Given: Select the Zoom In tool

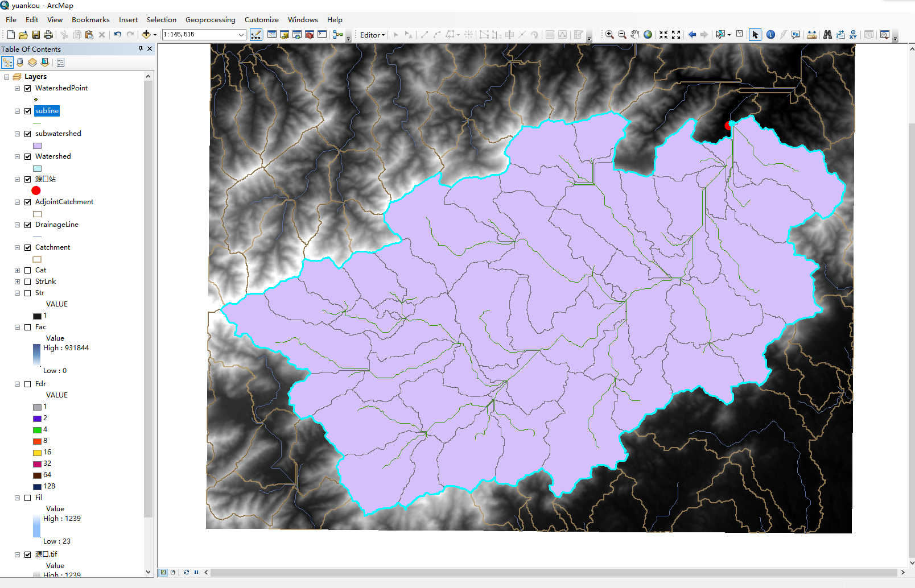Looking at the screenshot, I should [x=609, y=34].
